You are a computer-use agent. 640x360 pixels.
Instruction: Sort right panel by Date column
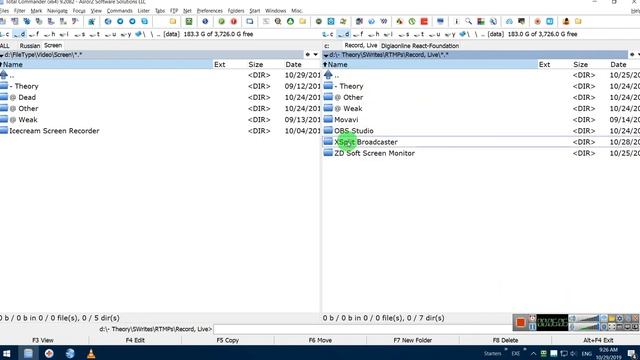(x=618, y=64)
